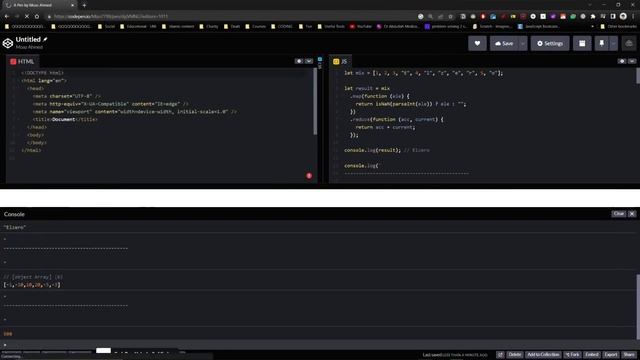Open pen in new window icon
This screenshot has height=360, width=640.
pos(500,355)
